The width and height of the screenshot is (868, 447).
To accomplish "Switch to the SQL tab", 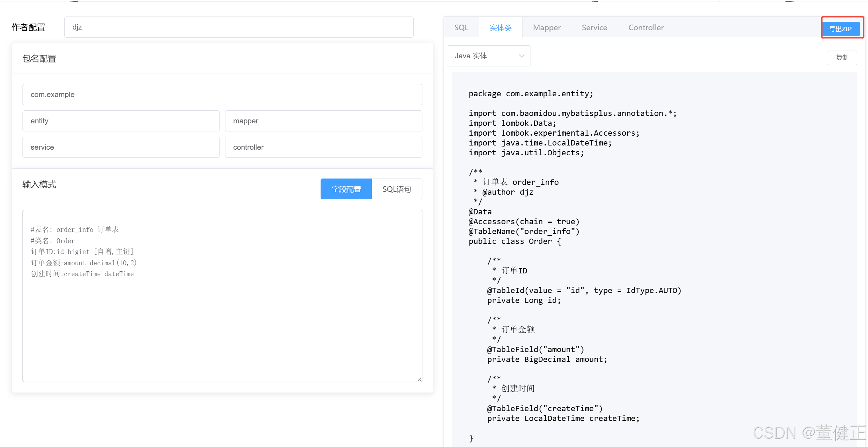I will (461, 27).
